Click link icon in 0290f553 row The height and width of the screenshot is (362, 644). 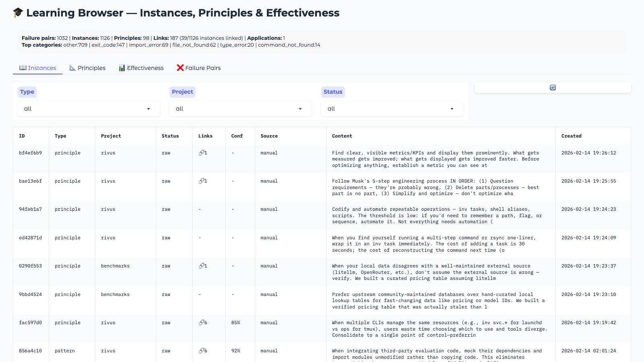[x=202, y=266]
